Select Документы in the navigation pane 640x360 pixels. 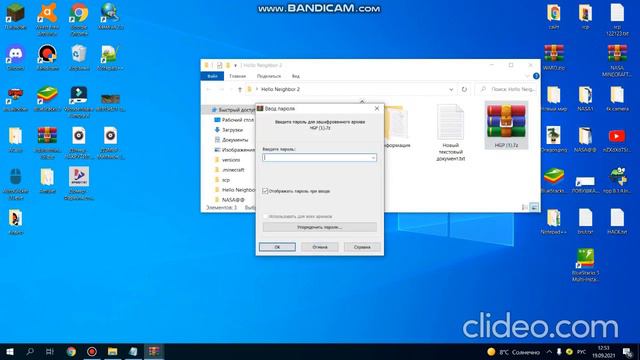point(231,140)
